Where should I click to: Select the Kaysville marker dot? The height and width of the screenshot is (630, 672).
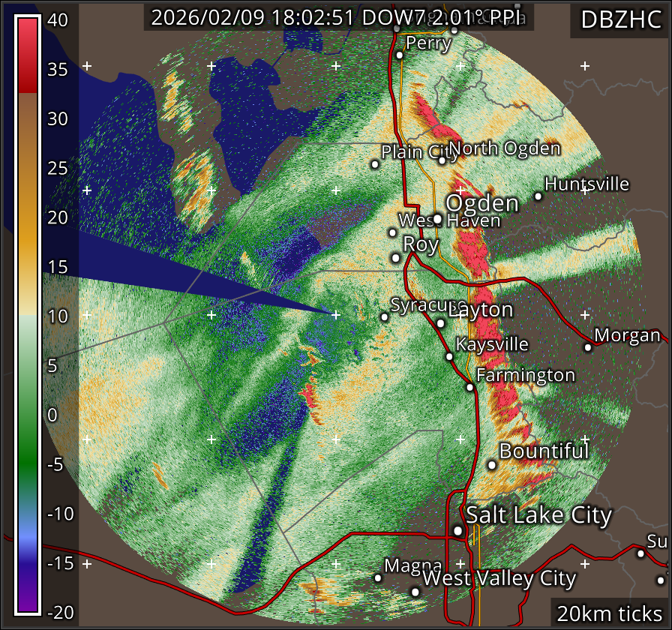(449, 356)
